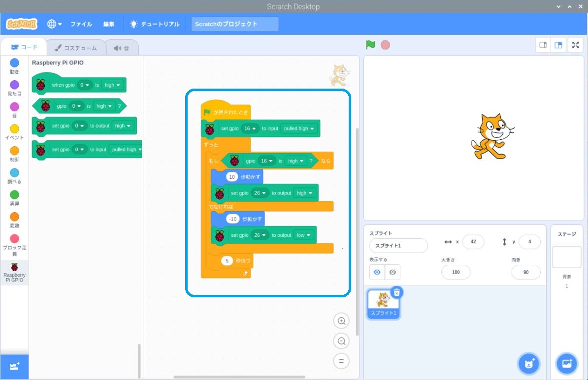Open high dropdown in palette 'when gpio' block

[x=112, y=85]
